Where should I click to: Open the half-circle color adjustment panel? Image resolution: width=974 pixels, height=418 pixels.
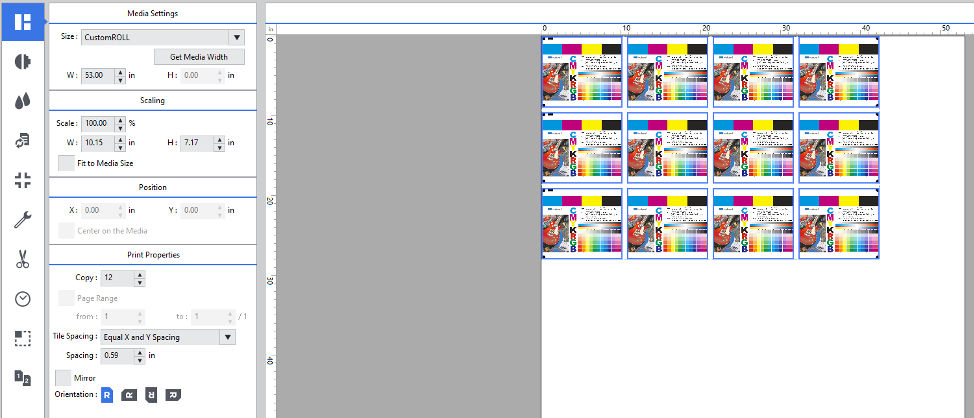pyautogui.click(x=22, y=61)
